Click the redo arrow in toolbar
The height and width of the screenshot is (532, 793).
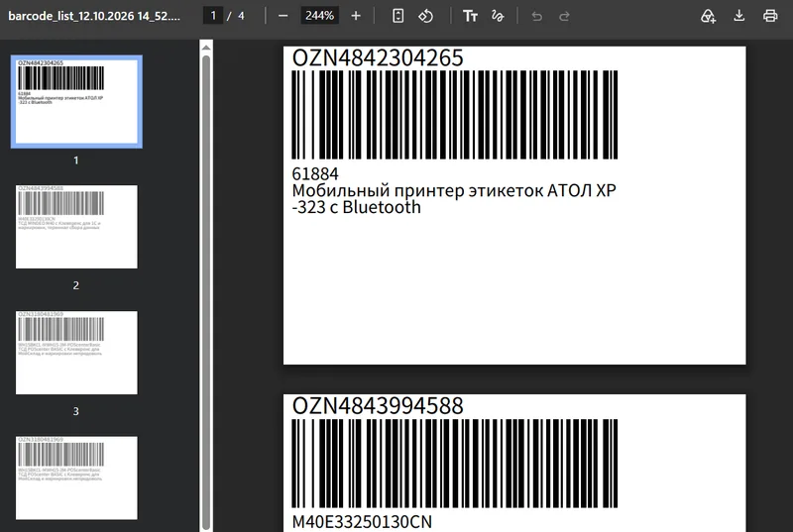click(564, 17)
